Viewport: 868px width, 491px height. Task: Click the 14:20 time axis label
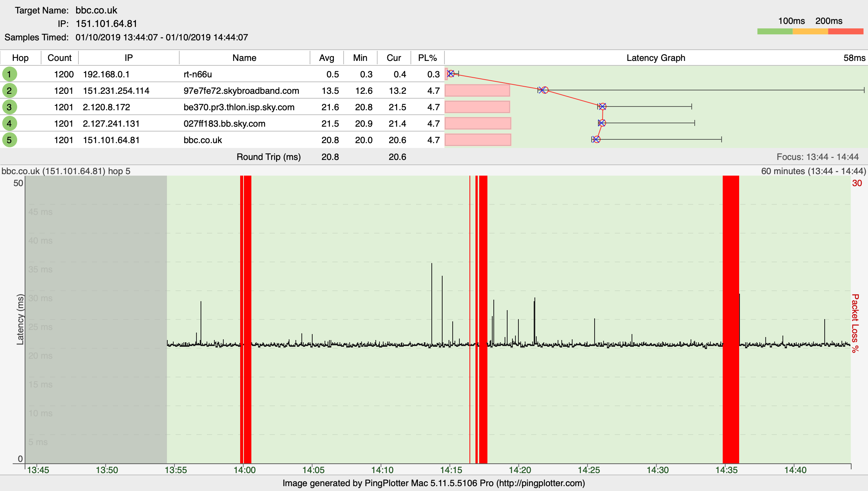tap(520, 470)
